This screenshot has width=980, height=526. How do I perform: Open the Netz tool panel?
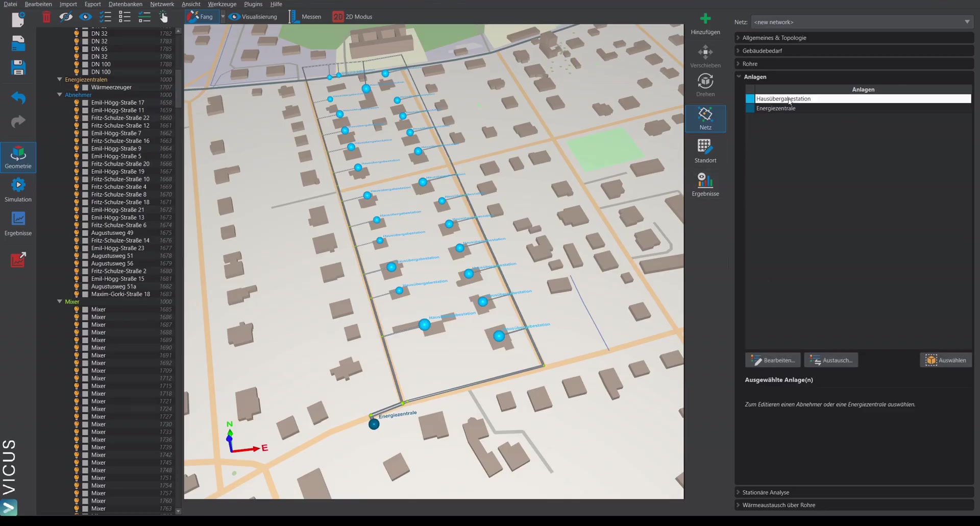click(x=705, y=119)
